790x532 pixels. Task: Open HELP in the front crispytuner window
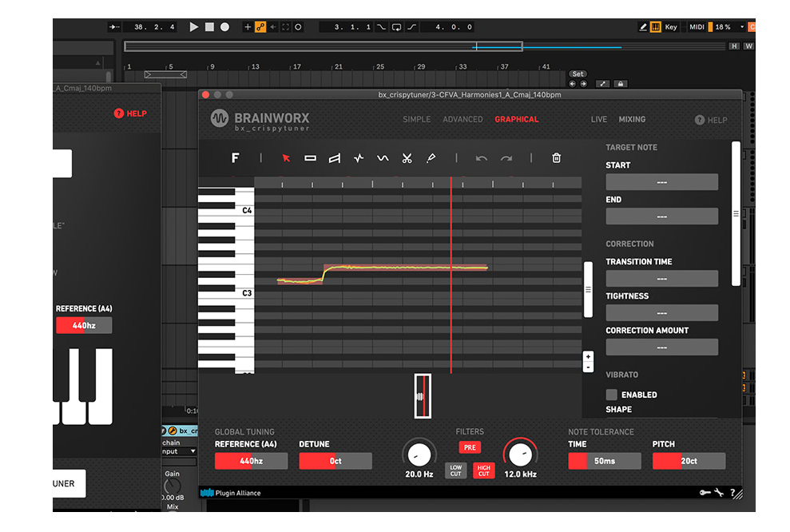pyautogui.click(x=711, y=120)
